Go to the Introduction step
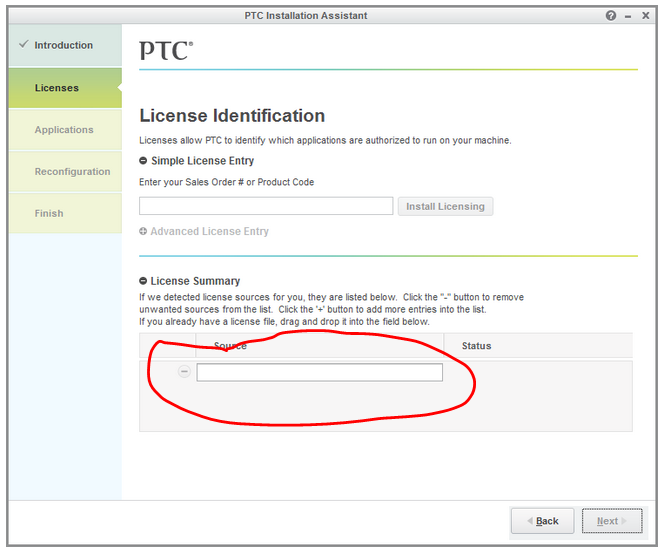666x552 pixels. pyautogui.click(x=65, y=45)
